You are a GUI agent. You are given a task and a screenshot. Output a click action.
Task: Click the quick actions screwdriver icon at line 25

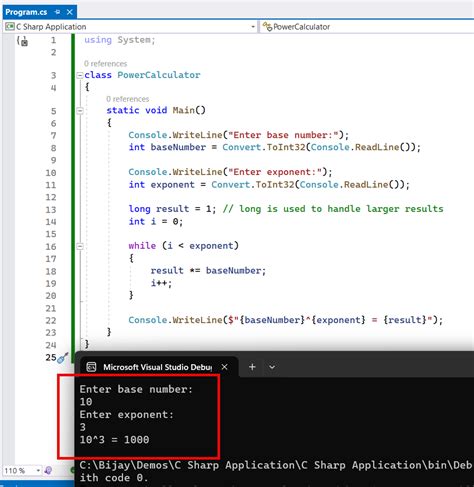(x=62, y=358)
